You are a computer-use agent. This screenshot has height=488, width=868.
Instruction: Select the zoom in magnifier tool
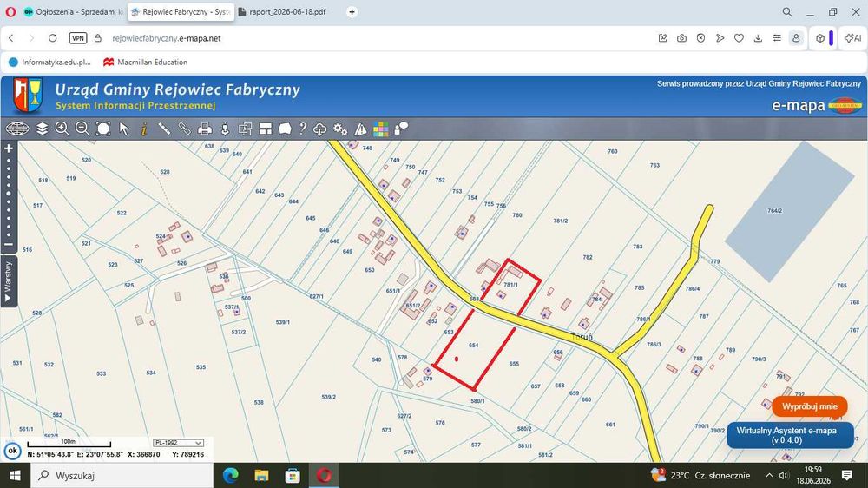tap(62, 129)
